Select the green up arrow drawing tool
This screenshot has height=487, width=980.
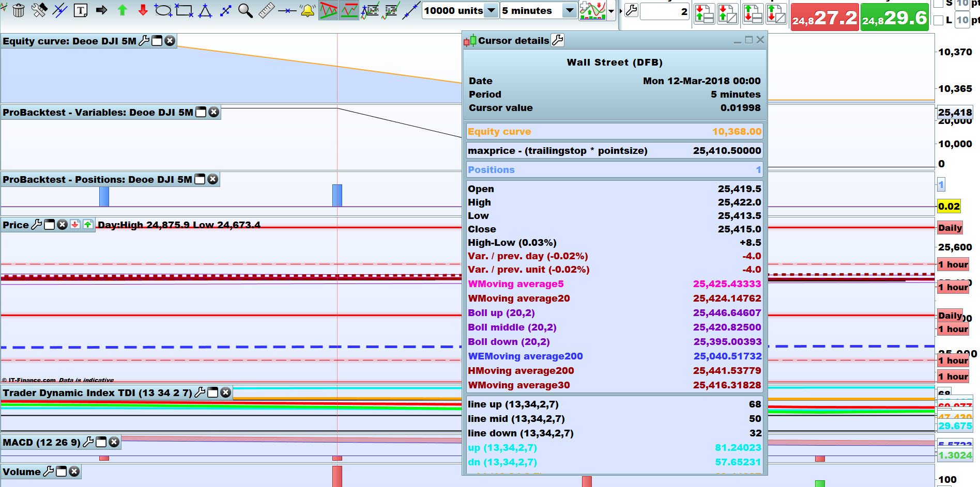(x=122, y=10)
